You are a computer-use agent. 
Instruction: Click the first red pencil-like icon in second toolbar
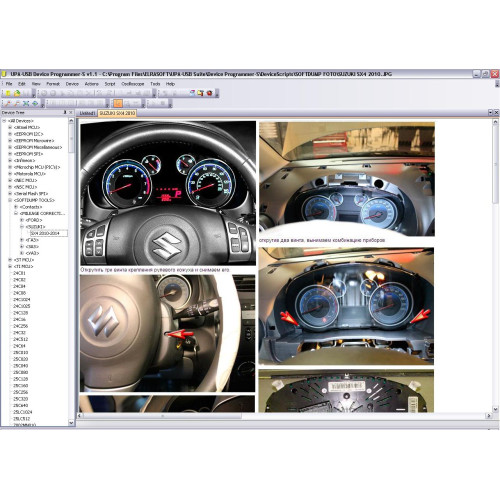pyautogui.click(x=8, y=103)
